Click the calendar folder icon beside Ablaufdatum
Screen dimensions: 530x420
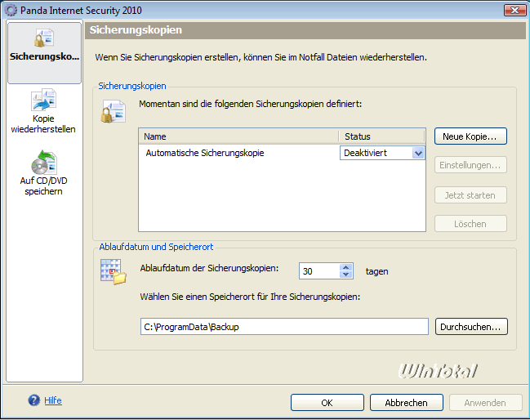114,272
